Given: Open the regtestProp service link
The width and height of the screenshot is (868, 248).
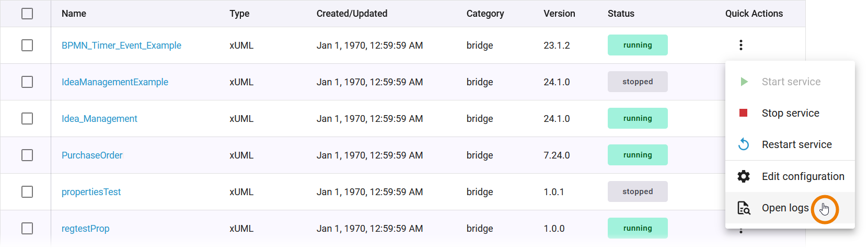Looking at the screenshot, I should (x=85, y=229).
